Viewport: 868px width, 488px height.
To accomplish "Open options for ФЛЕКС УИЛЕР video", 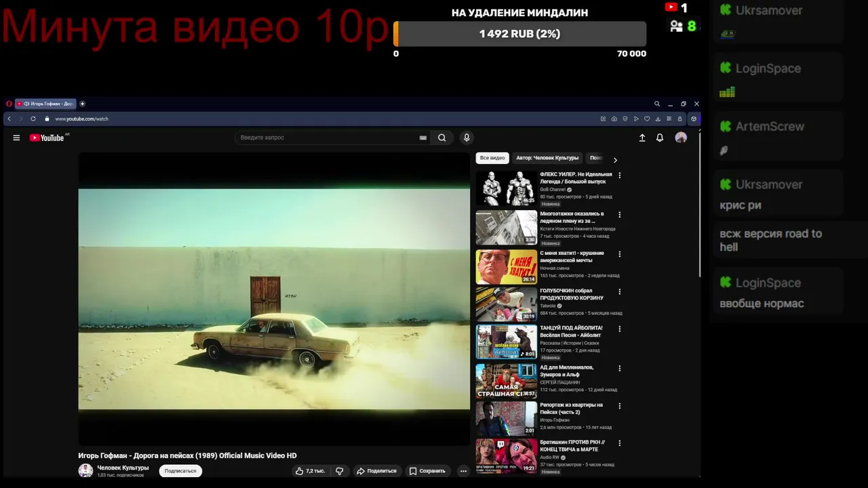I will pyautogui.click(x=619, y=176).
